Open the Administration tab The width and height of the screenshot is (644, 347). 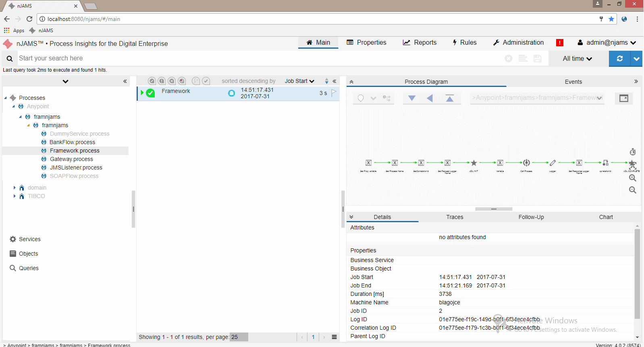[518, 43]
